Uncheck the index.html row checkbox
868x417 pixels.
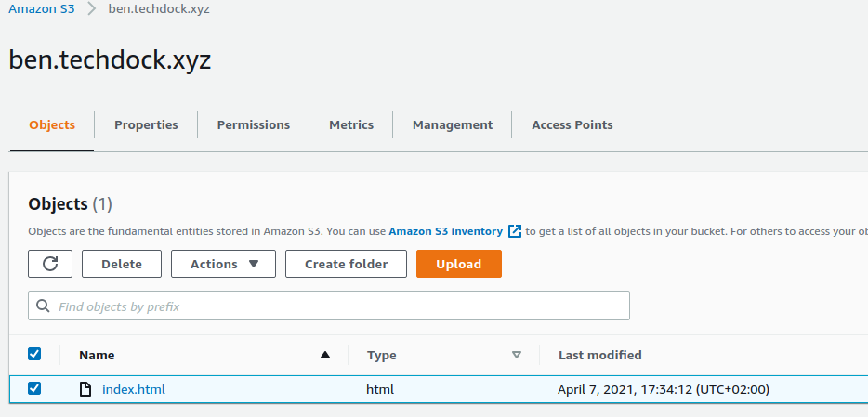pyautogui.click(x=34, y=389)
